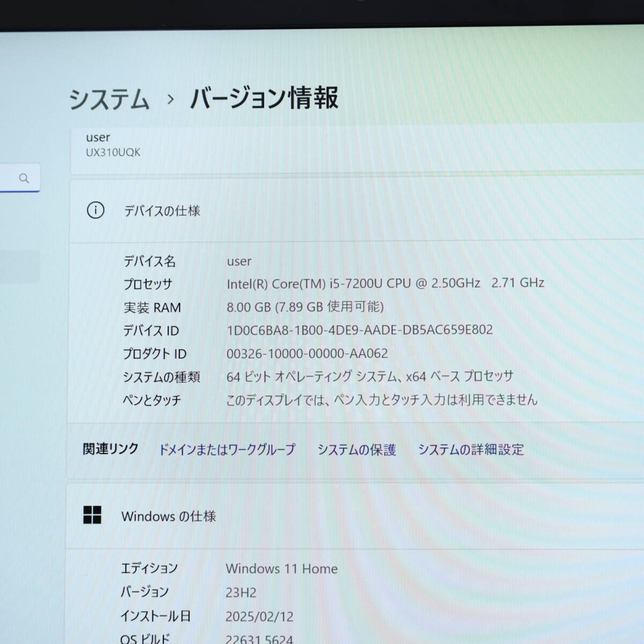Open システムの詳細設定 link

click(x=471, y=450)
